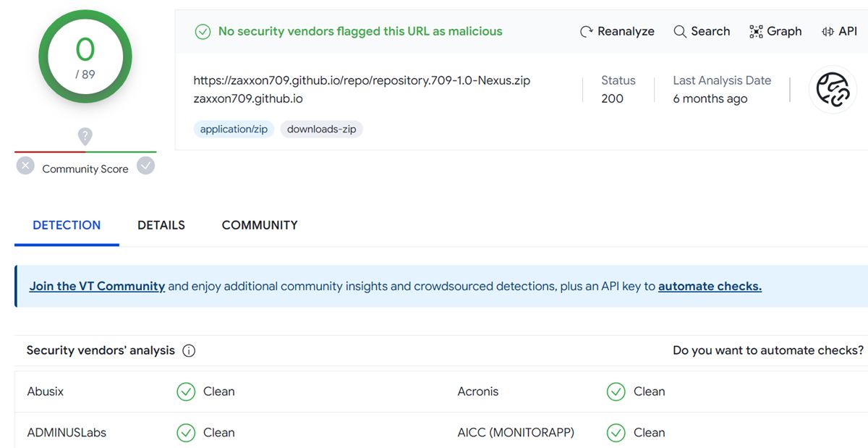This screenshot has width=868, height=448.
Task: Switch to the DETECTION tab
Action: [67, 225]
